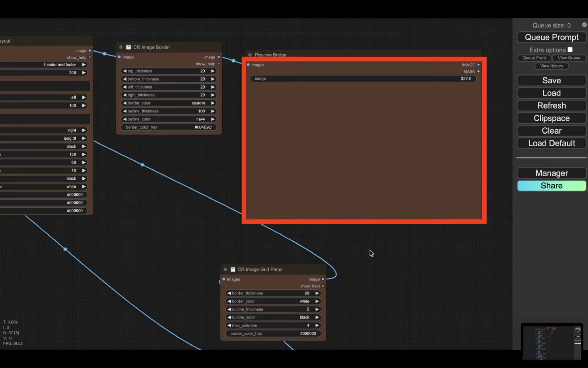Increase right_thickness with right arrow
This screenshot has height=368, width=588.
click(x=213, y=95)
